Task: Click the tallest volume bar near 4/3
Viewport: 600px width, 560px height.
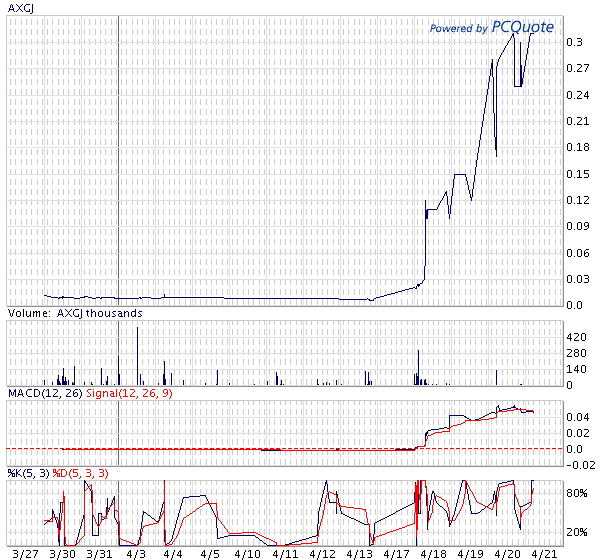Action: pos(137,356)
